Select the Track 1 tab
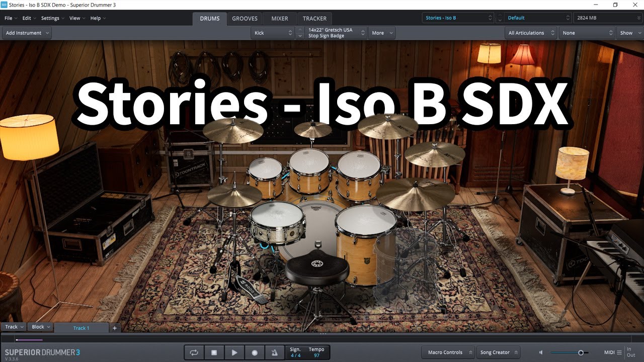Image resolution: width=644 pixels, height=362 pixels. 81,328
